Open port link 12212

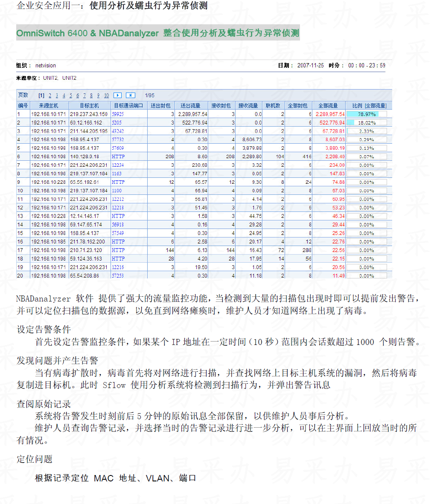tap(118, 199)
